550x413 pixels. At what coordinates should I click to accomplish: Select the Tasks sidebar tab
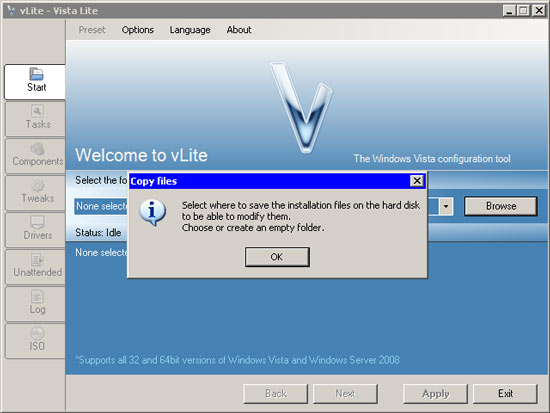click(x=35, y=119)
